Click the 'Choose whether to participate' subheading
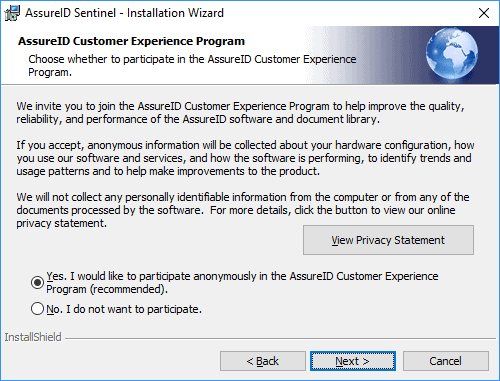 pyautogui.click(x=192, y=65)
